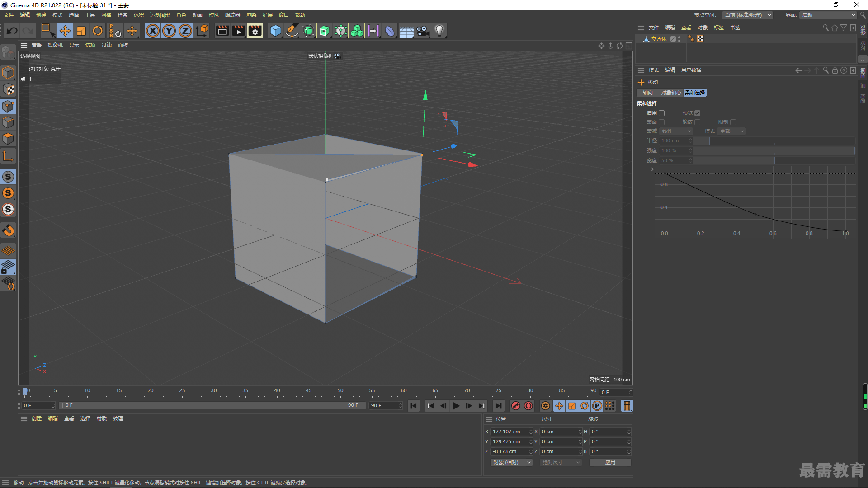Image resolution: width=868 pixels, height=488 pixels.
Task: Open the 渲染 menu
Action: (251, 15)
